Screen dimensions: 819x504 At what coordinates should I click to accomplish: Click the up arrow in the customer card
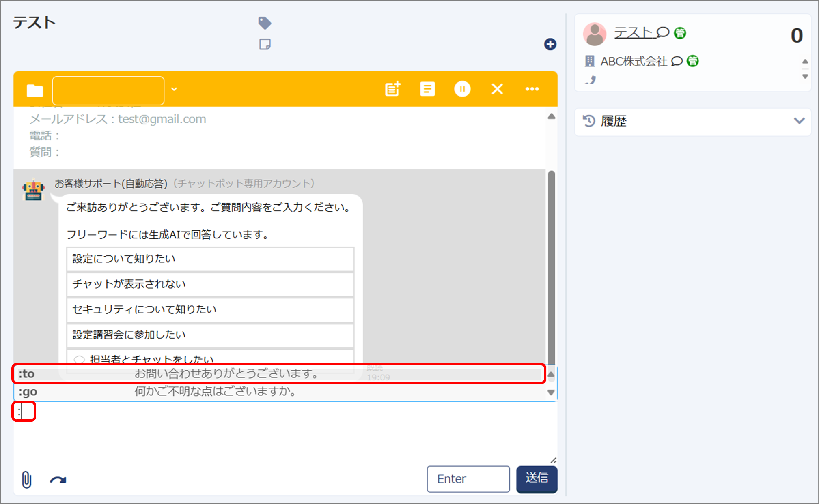point(805,62)
